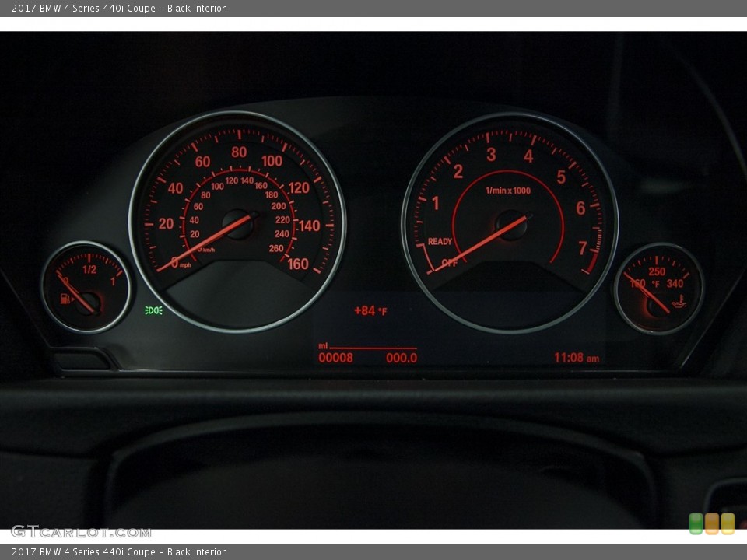747x560 pixels.
Task: Click the clock reading 11:08 am
Action: (577, 358)
